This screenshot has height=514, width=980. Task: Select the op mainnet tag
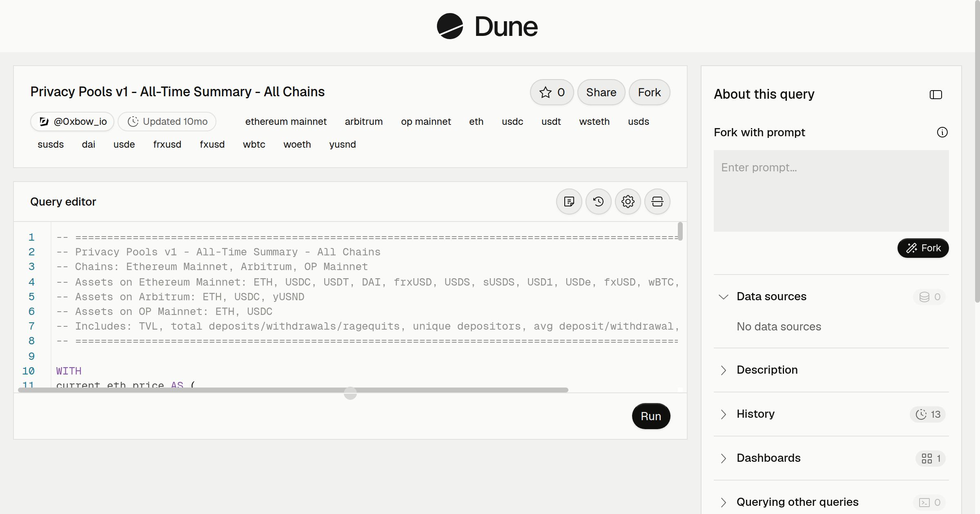pyautogui.click(x=426, y=122)
